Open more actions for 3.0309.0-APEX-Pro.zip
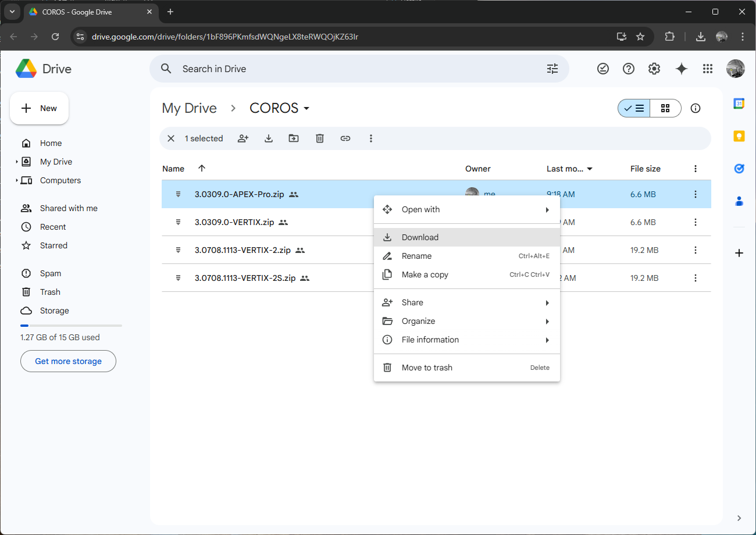Image resolution: width=756 pixels, height=535 pixels. coord(696,194)
